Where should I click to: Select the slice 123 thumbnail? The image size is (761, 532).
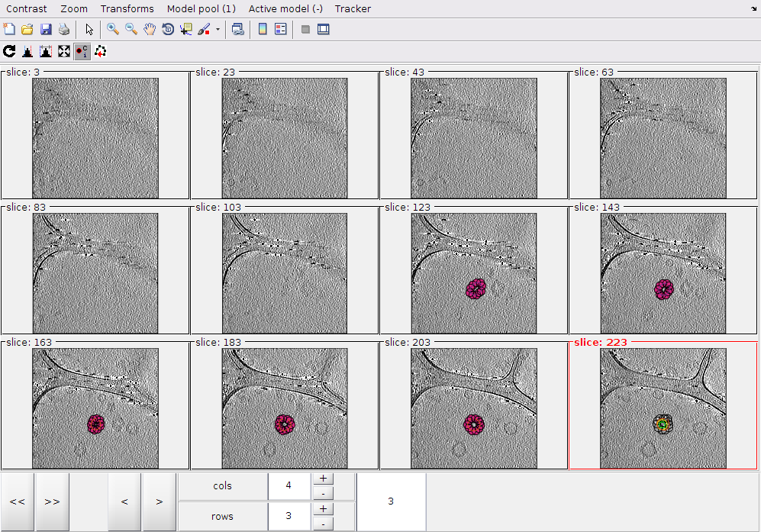[x=474, y=273]
